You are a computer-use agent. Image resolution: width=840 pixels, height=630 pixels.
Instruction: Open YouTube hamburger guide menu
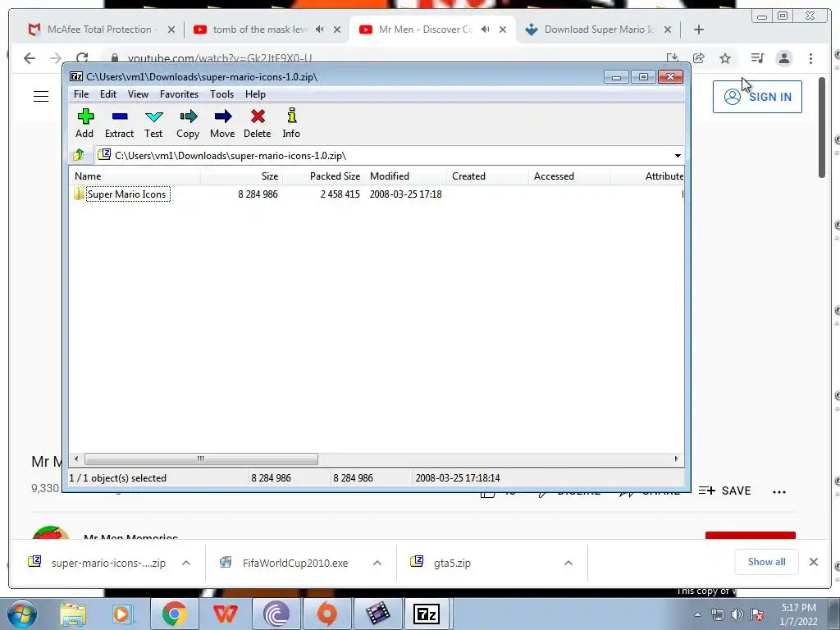click(x=41, y=97)
